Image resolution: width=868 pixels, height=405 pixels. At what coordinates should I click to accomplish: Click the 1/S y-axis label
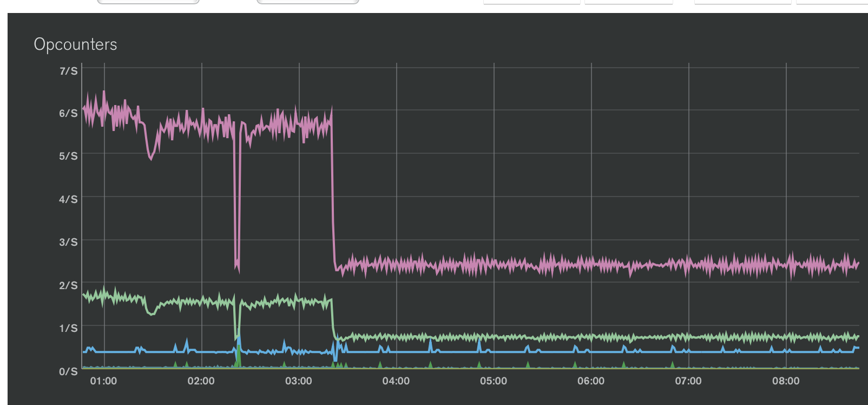pos(68,328)
